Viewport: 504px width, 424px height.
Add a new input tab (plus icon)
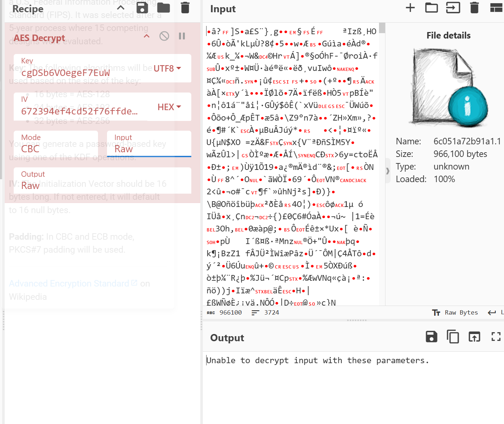click(410, 8)
